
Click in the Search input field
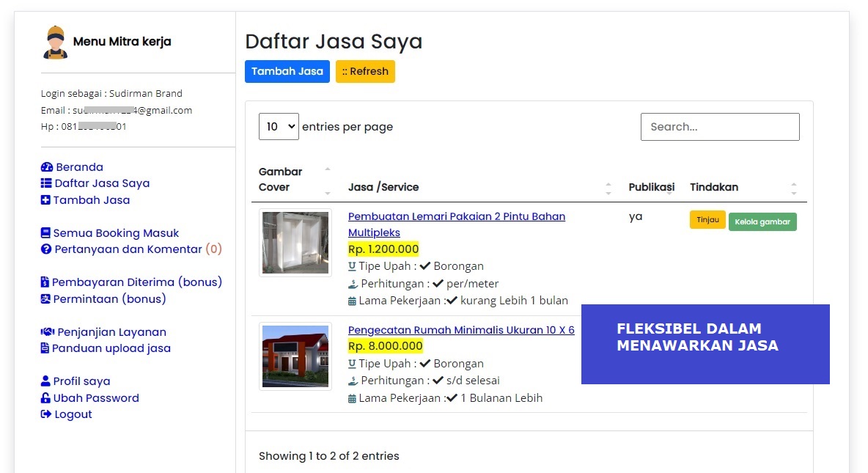pos(719,127)
